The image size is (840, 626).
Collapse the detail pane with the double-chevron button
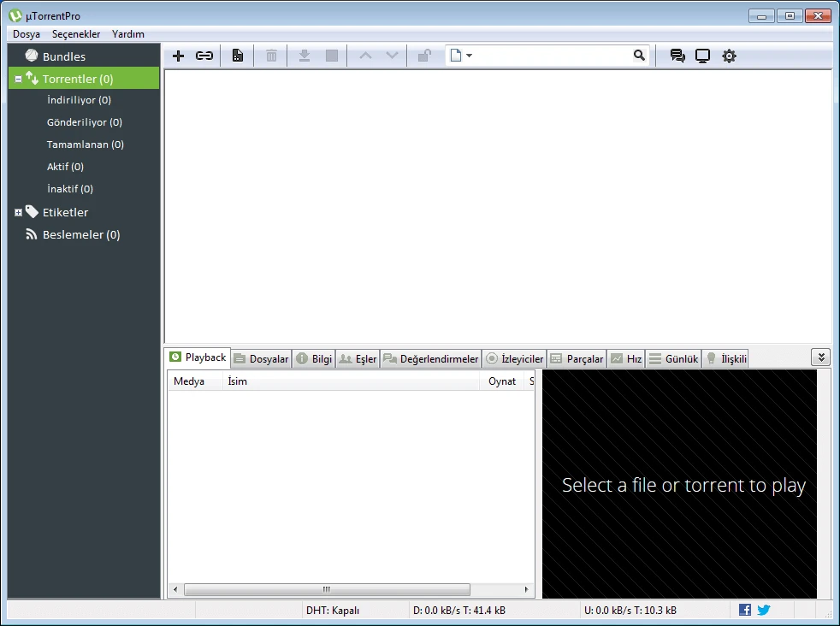820,357
